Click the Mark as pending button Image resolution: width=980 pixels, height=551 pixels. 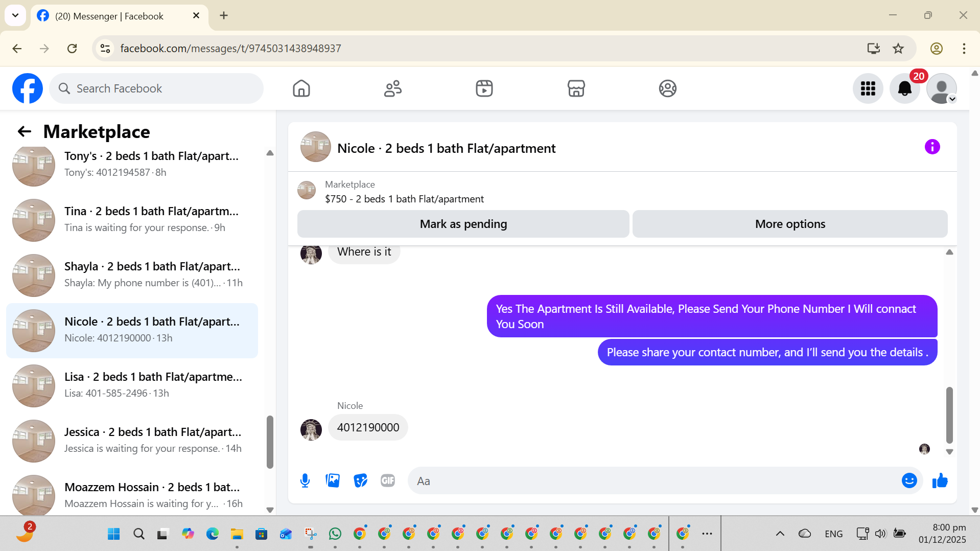(x=463, y=224)
